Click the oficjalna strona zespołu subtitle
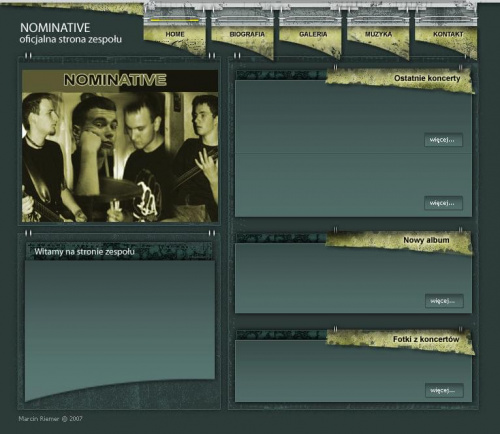Image resolution: width=500 pixels, height=434 pixels. (x=70, y=39)
